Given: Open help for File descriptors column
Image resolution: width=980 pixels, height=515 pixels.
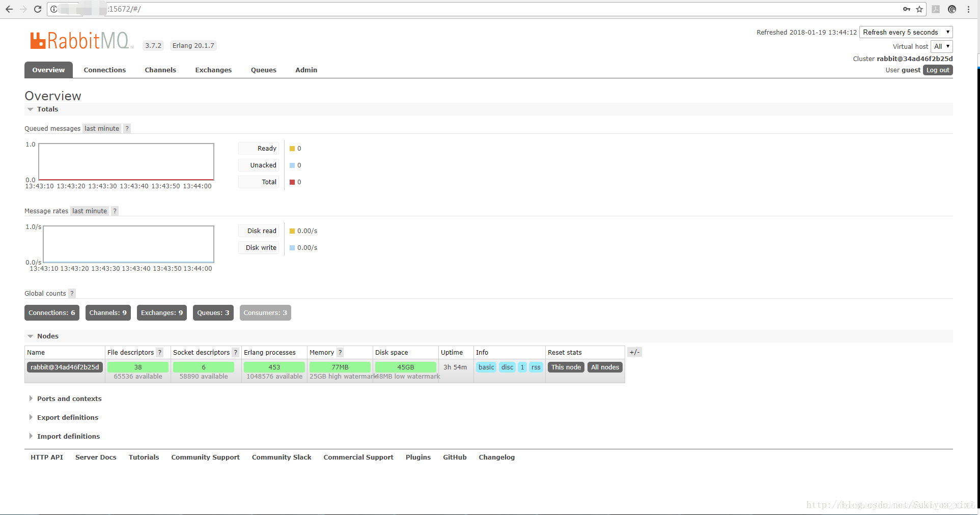Looking at the screenshot, I should point(160,353).
